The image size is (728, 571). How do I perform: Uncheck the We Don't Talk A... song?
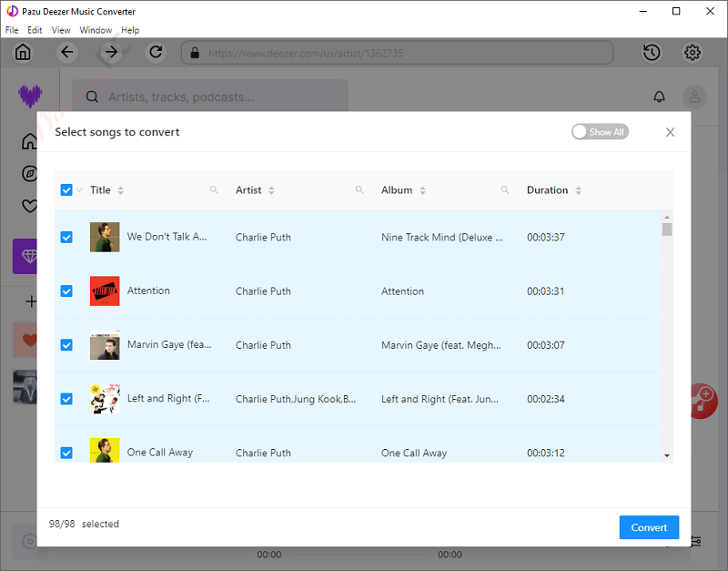click(x=66, y=238)
